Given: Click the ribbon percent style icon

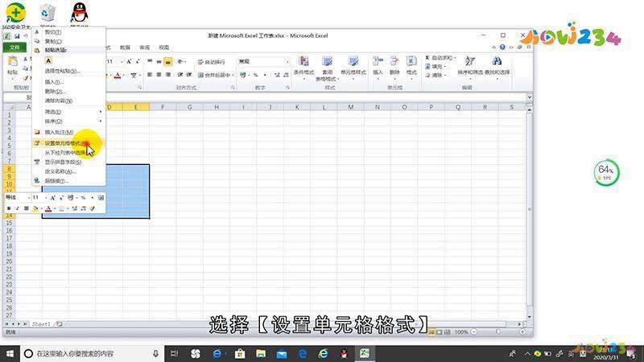Looking at the screenshot, I should point(255,75).
